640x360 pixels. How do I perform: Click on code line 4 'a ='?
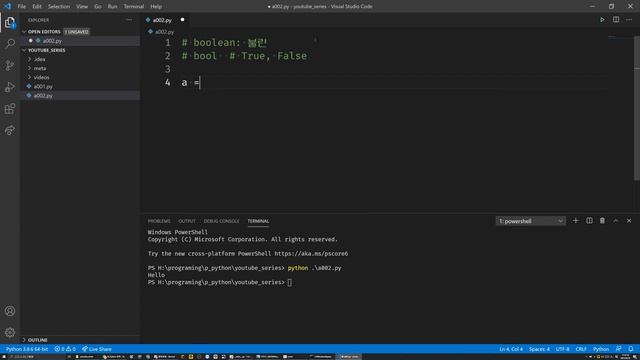point(190,82)
